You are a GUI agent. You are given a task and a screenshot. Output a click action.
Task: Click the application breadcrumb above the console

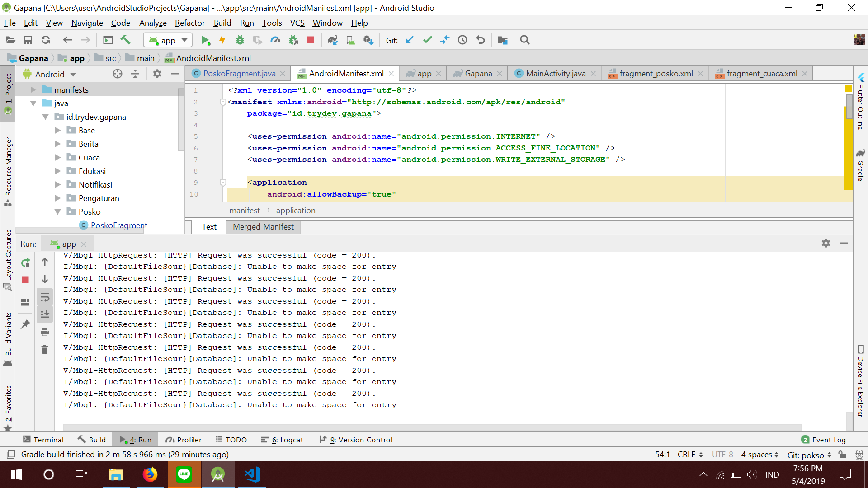coord(295,210)
